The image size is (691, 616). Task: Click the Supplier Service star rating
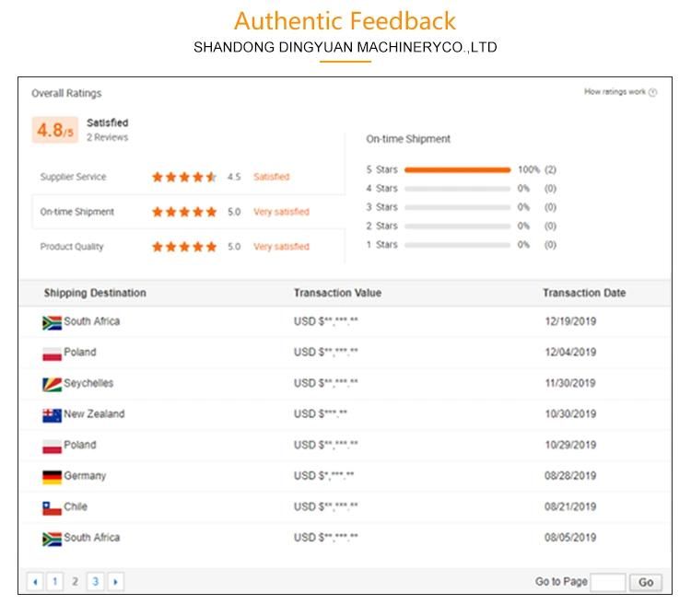[x=184, y=177]
